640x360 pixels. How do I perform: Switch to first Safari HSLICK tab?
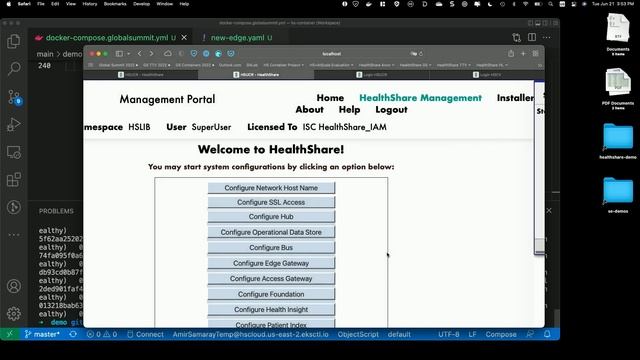[141, 75]
